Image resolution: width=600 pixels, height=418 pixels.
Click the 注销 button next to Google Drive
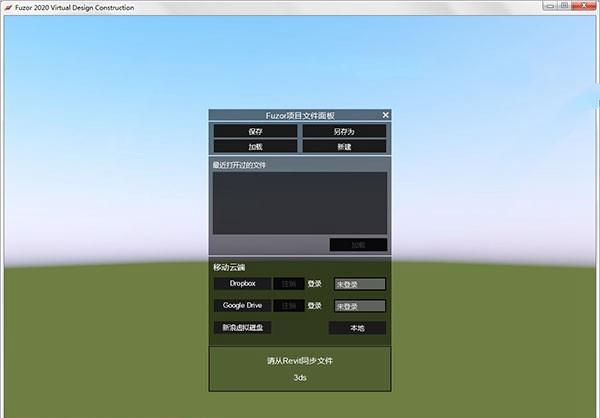tap(289, 306)
